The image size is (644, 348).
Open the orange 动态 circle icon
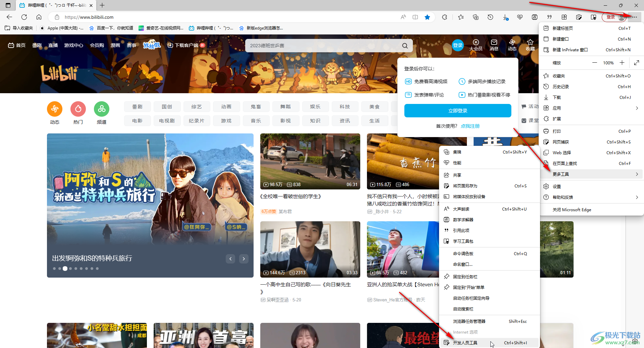[55, 109]
